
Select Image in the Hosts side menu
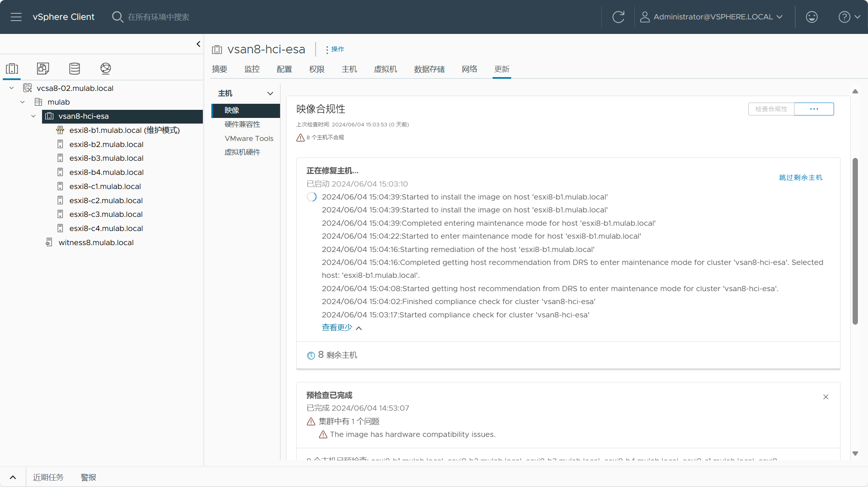tap(246, 110)
